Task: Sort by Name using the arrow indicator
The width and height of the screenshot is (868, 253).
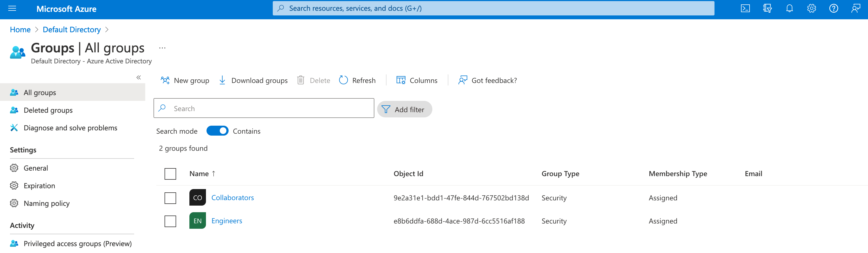Action: click(x=214, y=174)
